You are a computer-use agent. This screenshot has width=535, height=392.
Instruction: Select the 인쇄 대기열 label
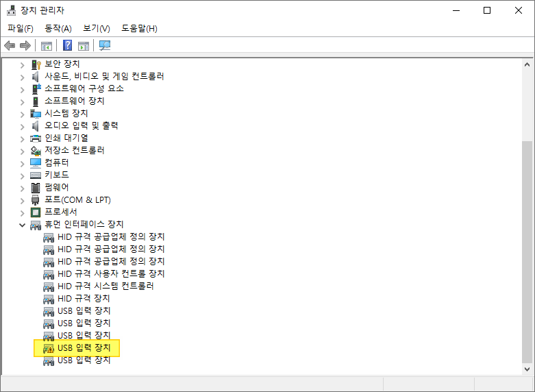[66, 138]
